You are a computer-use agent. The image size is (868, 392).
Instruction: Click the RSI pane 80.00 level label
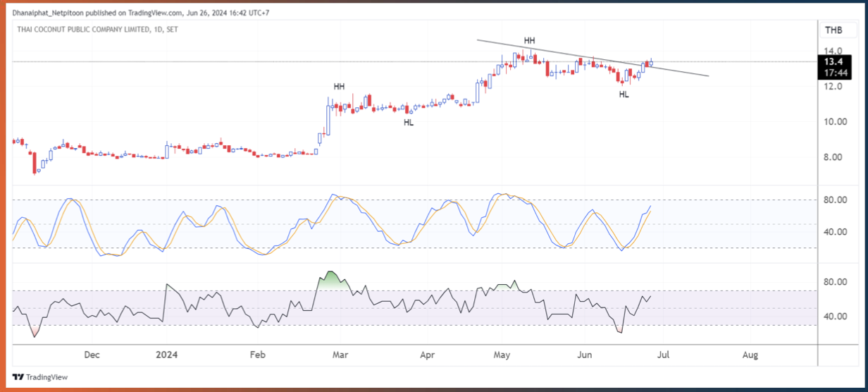(x=834, y=283)
